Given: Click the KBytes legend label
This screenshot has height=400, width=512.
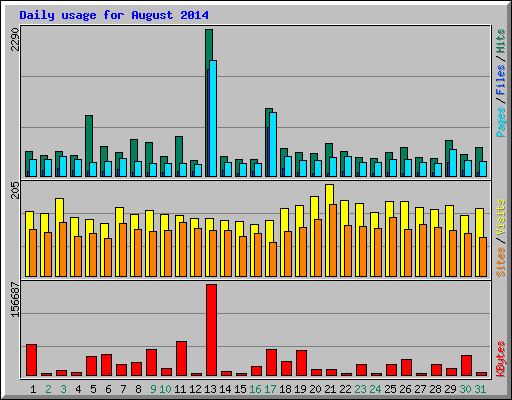Looking at the screenshot, I should [x=500, y=359].
